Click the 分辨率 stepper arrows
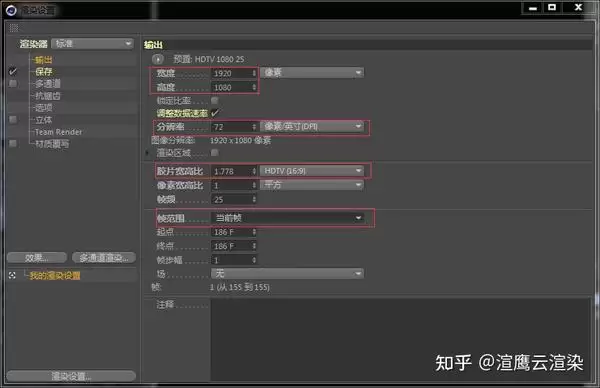This screenshot has width=600, height=388. pos(254,127)
